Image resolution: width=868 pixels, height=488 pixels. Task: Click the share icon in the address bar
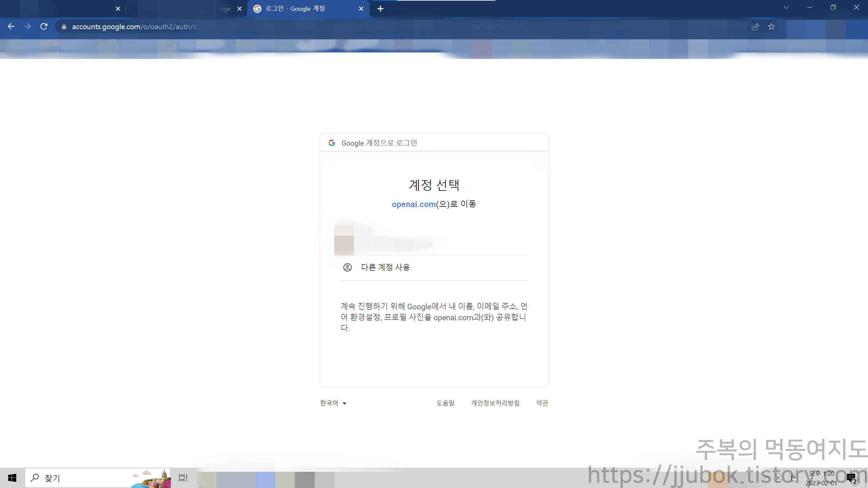click(756, 27)
